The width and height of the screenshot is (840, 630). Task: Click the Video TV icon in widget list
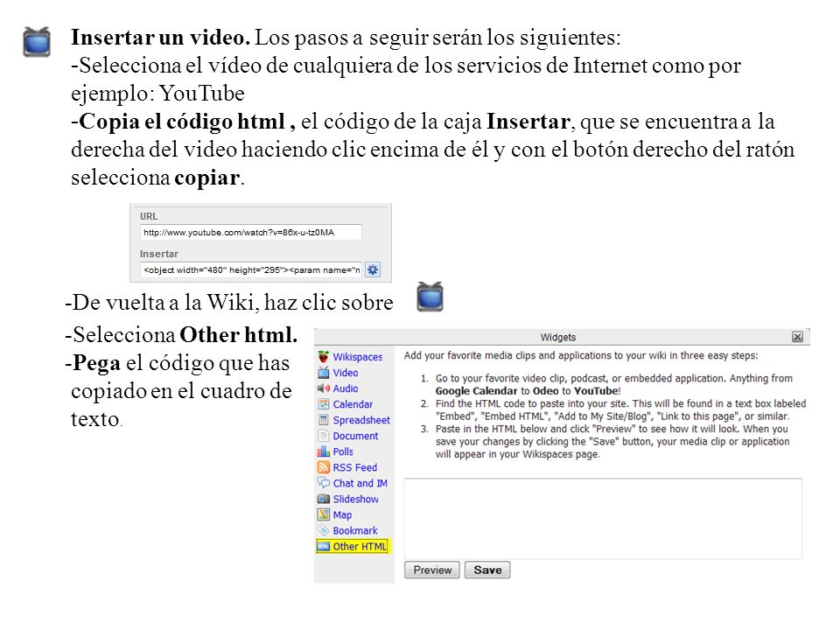pos(323,373)
